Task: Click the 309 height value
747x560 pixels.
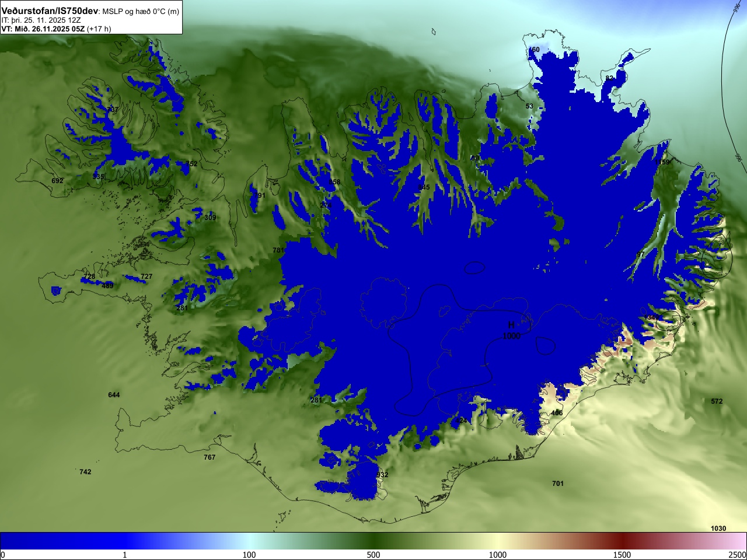Action: (210, 218)
